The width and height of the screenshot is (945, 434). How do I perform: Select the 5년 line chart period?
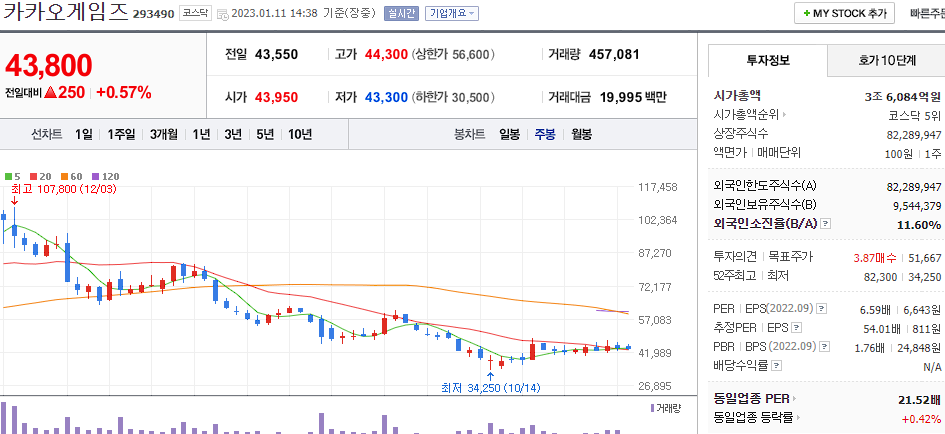(265, 134)
